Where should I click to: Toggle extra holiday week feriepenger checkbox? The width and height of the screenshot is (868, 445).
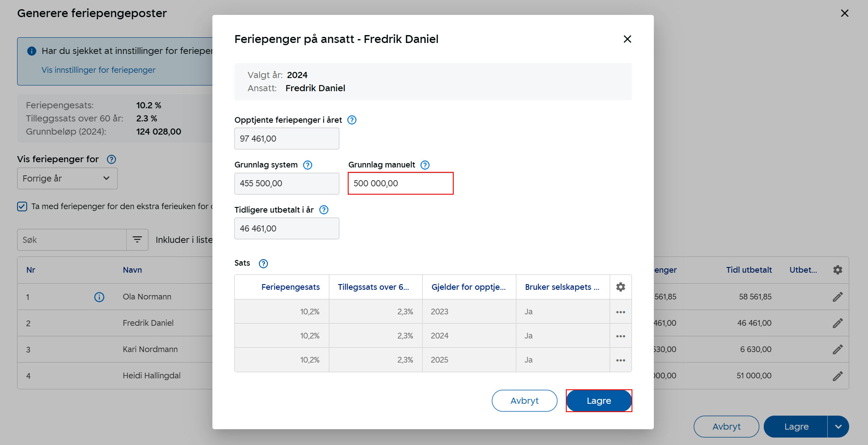click(x=22, y=206)
